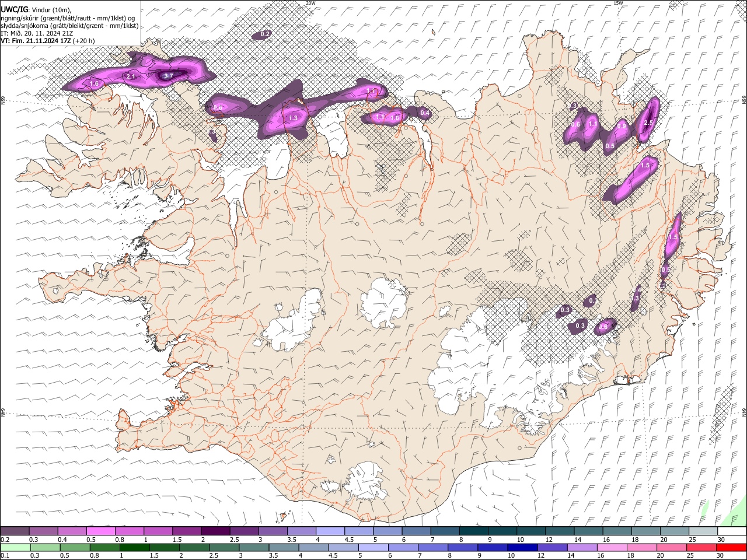Click the violet swatch starting at 14, lower legend
747x560 pixels.
point(581,547)
